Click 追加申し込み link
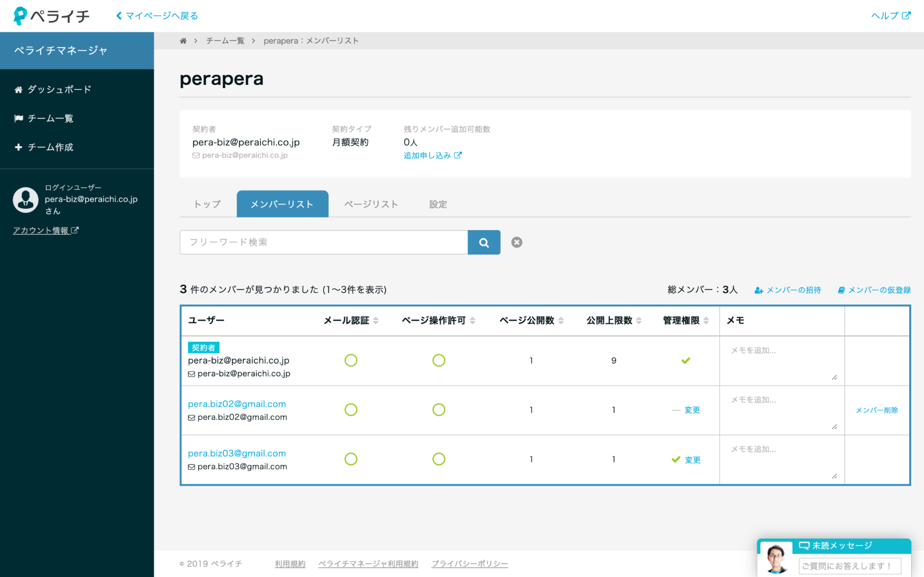This screenshot has width=924, height=577. pos(432,155)
